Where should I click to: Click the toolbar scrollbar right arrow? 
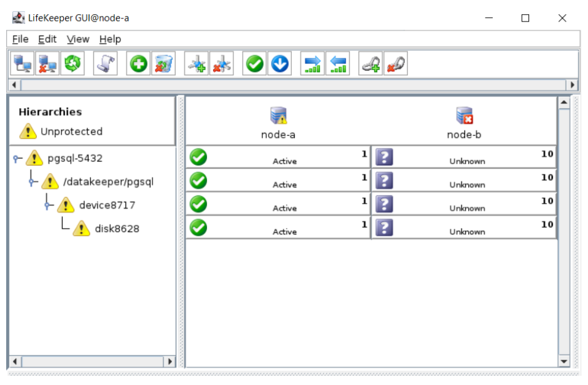click(x=572, y=85)
